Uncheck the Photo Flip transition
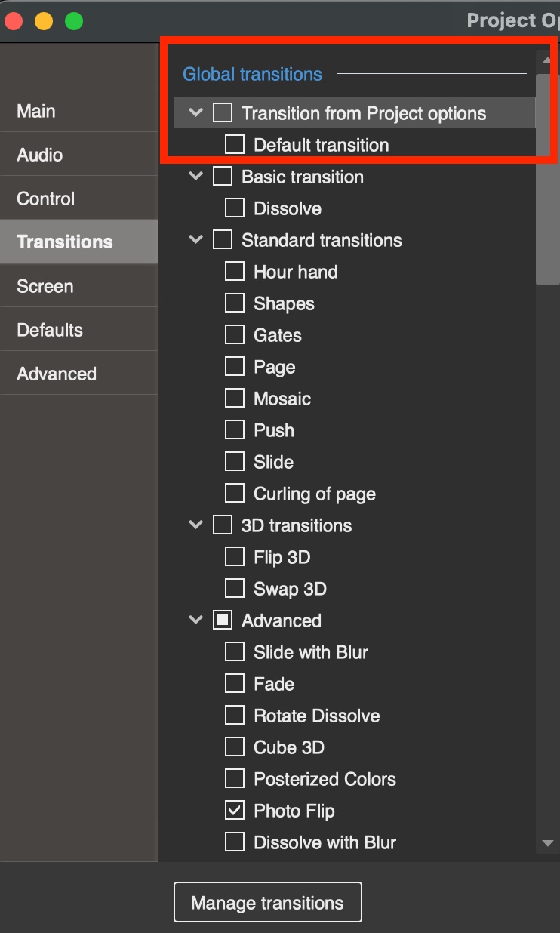This screenshot has width=560, height=933. click(235, 811)
